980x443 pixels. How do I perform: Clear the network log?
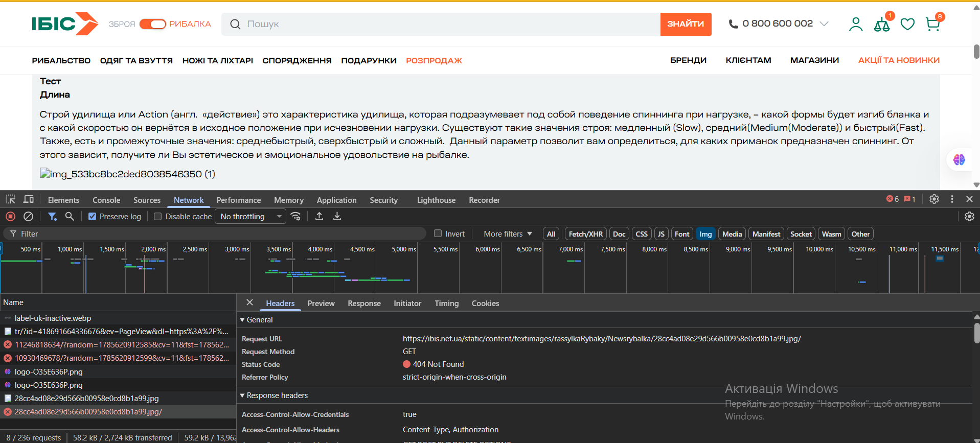click(x=29, y=217)
